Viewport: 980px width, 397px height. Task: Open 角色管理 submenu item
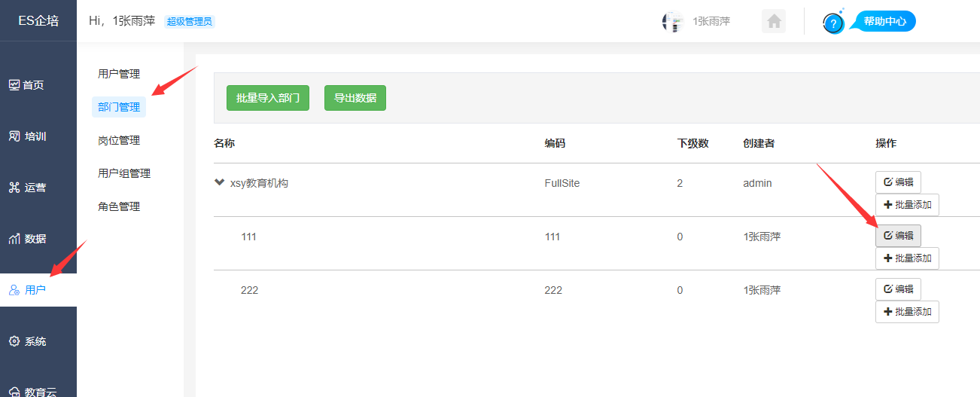119,206
